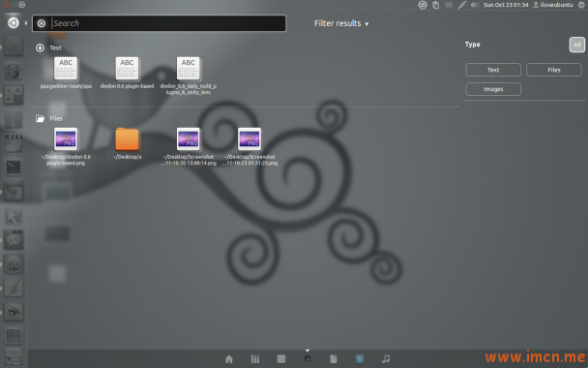Open the video clapperboard launcher app

[x=14, y=143]
